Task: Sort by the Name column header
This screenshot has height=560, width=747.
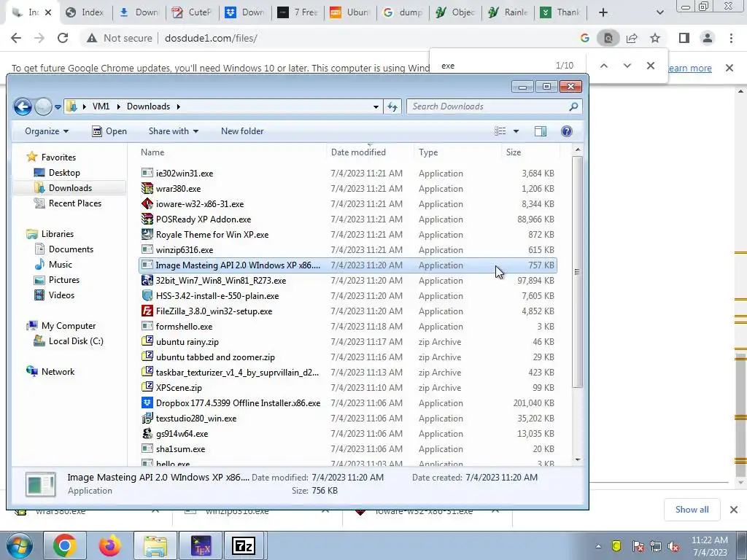Action: [152, 152]
